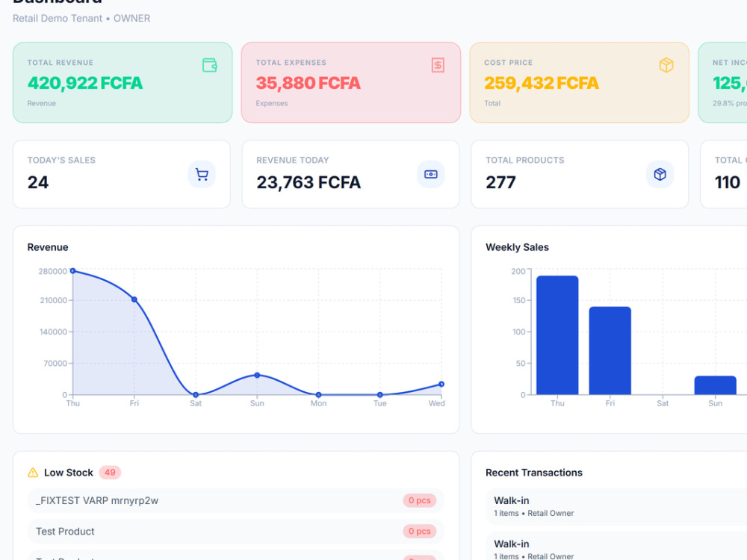
Task: Click the Tuesday data point on Revenue chart
Action: pyautogui.click(x=379, y=395)
